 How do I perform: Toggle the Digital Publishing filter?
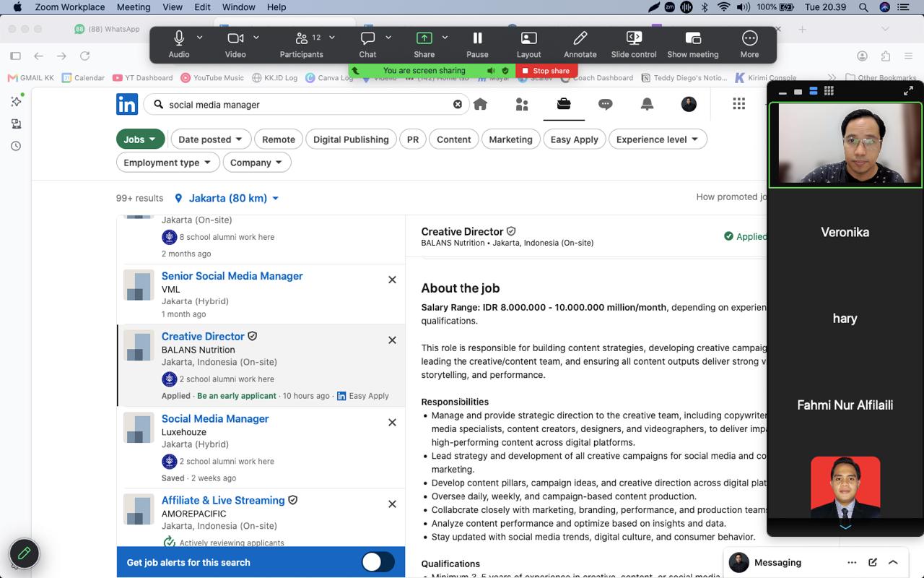point(351,139)
